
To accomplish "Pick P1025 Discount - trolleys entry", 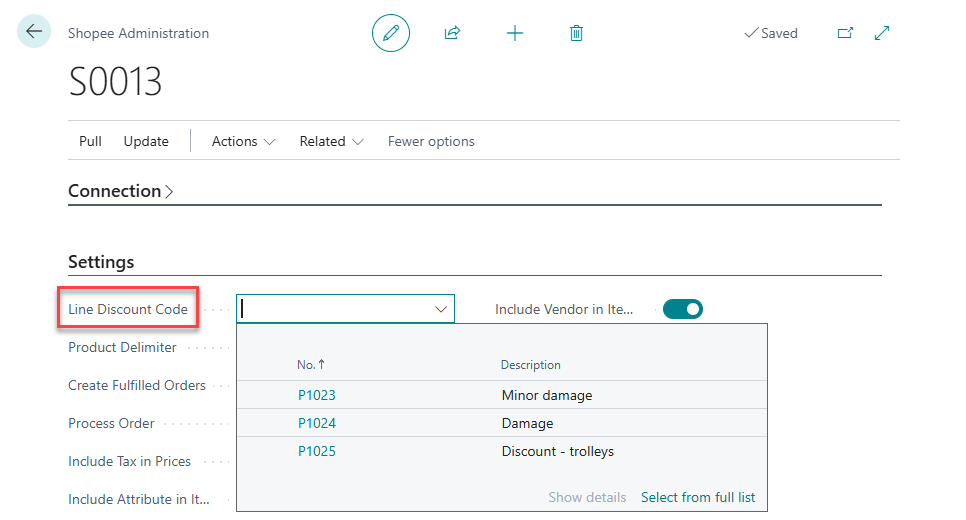I will click(x=317, y=451).
